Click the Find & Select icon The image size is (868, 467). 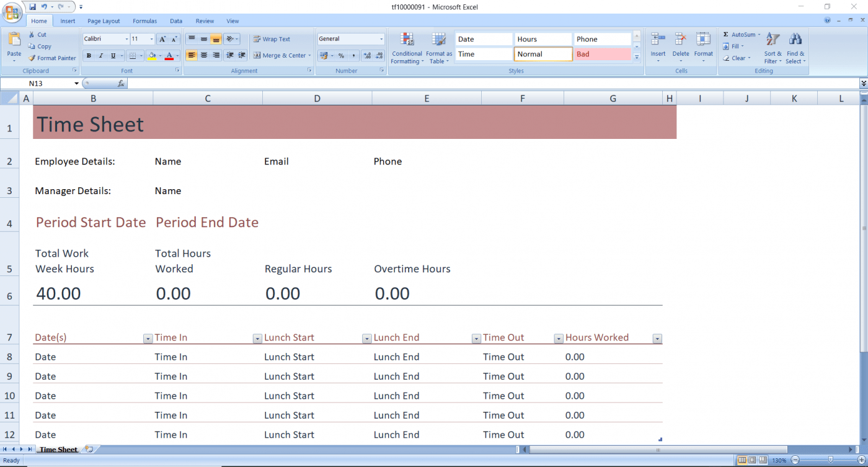pos(795,48)
